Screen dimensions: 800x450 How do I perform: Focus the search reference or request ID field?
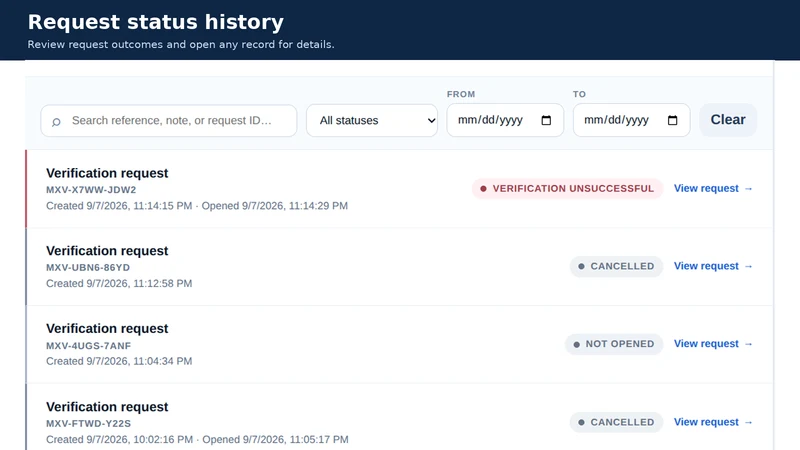[x=169, y=120]
